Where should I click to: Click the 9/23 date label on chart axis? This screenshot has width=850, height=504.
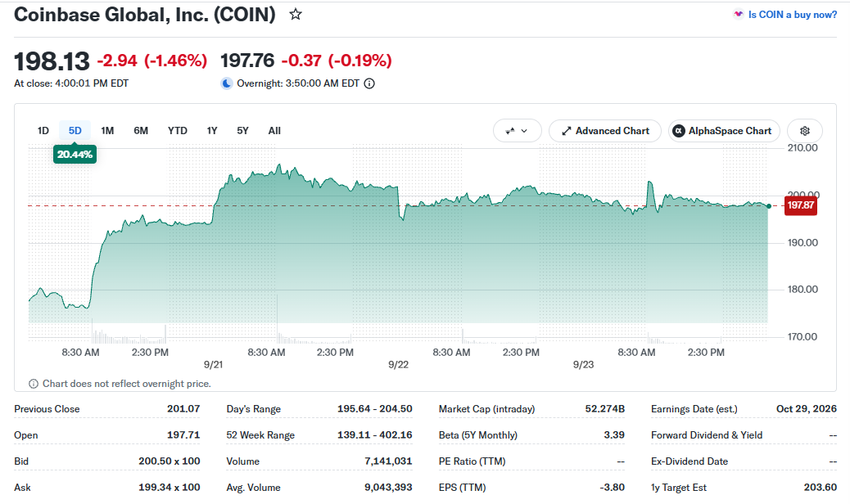[583, 365]
